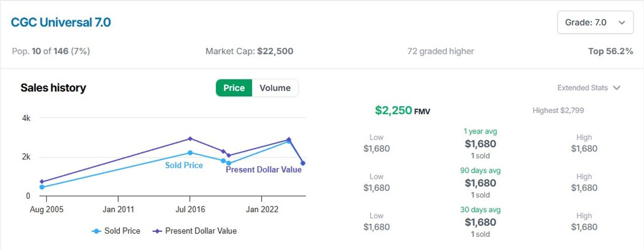Click the Sold Price legend circle icon

coord(96,231)
